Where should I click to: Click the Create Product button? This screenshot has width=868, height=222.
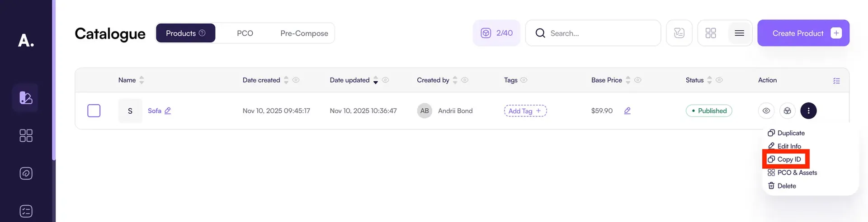803,33
